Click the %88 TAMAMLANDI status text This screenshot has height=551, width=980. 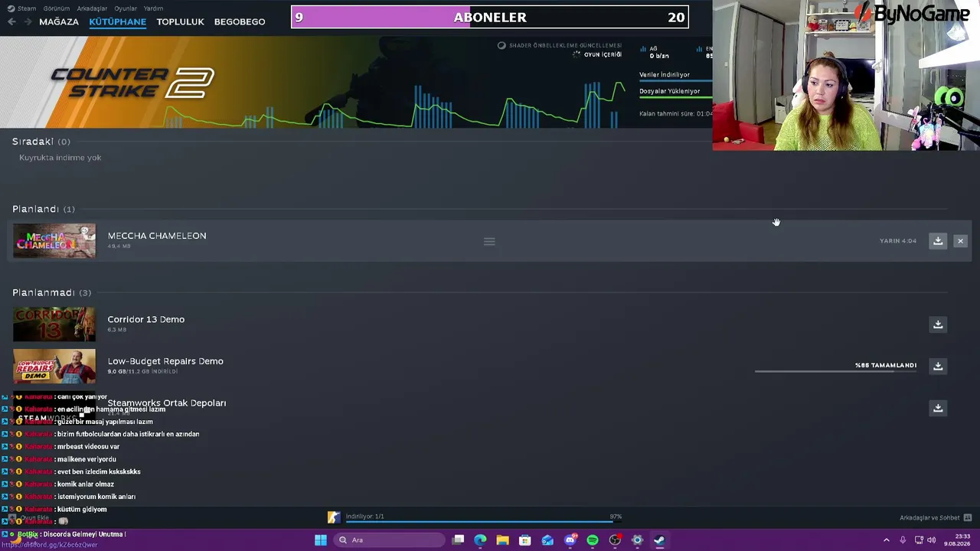pos(886,365)
